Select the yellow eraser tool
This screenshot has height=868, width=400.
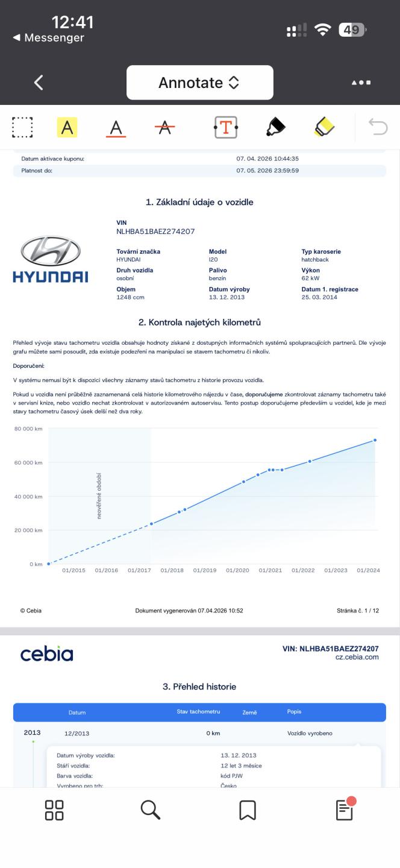click(x=325, y=127)
